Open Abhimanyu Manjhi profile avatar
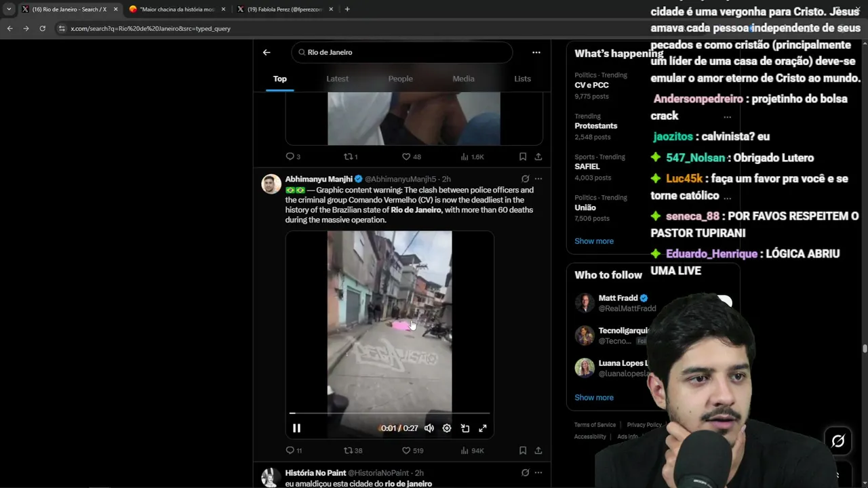 [271, 184]
